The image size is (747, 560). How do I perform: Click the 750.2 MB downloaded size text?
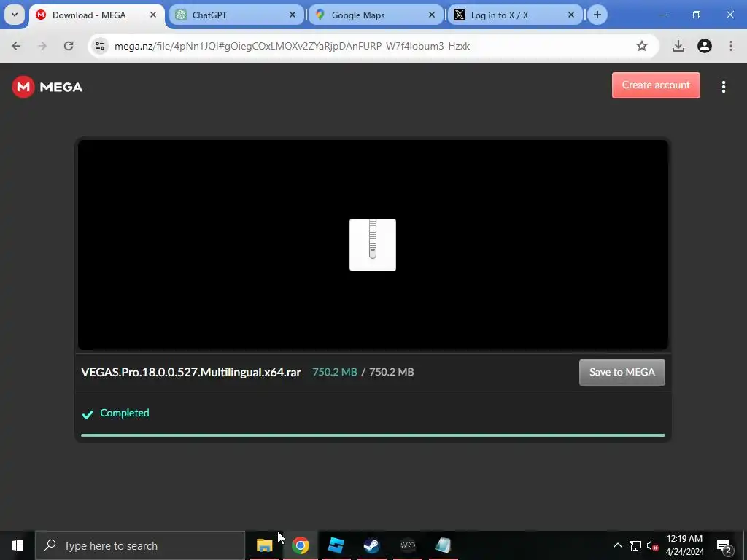(334, 372)
